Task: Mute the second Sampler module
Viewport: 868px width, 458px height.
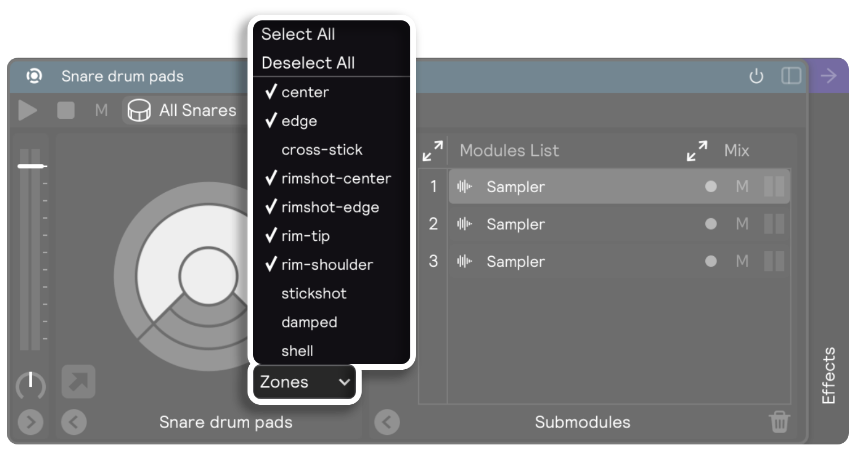Action: (x=742, y=224)
